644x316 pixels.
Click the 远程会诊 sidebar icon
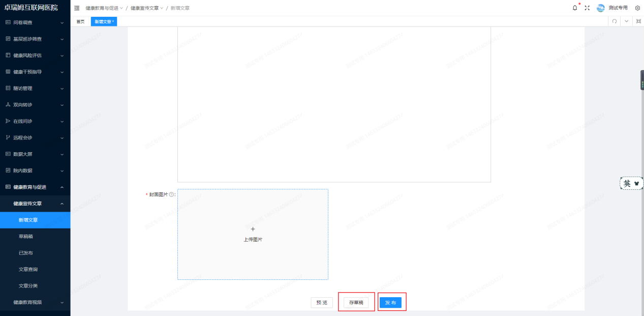8,137
